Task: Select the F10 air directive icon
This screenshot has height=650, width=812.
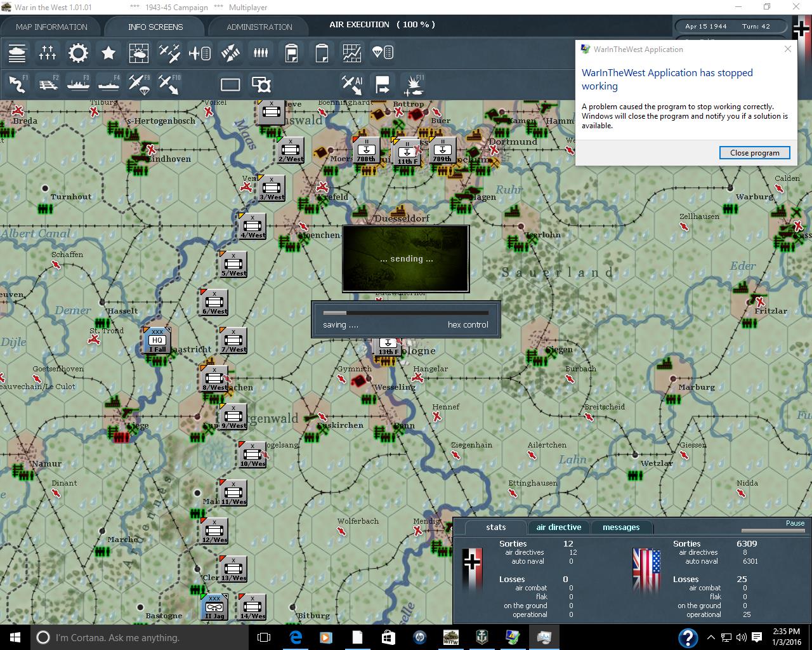Action: click(169, 84)
